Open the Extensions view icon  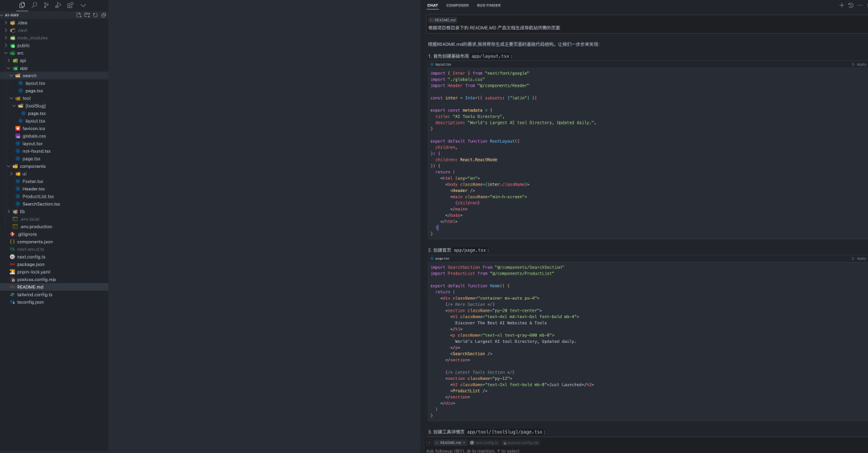[70, 5]
